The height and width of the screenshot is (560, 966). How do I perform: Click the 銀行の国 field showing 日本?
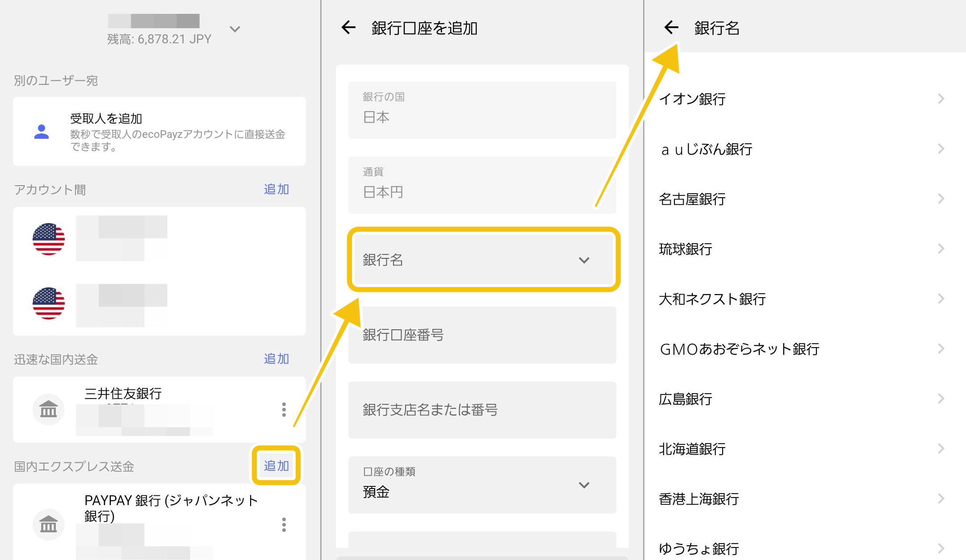482,110
